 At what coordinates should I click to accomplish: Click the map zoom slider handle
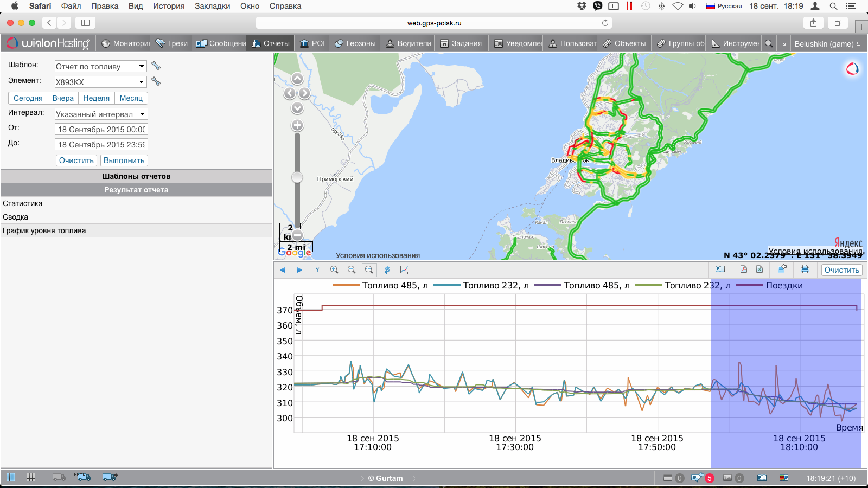coord(297,177)
